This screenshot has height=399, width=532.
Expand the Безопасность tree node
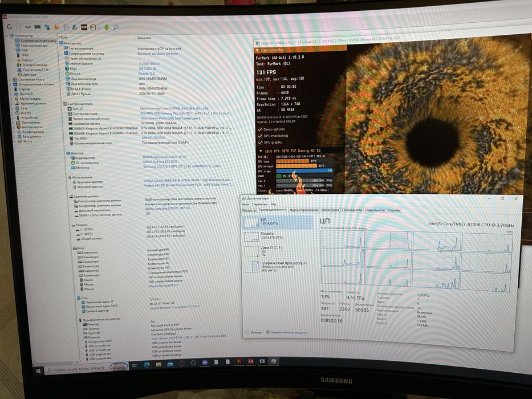click(x=13, y=127)
